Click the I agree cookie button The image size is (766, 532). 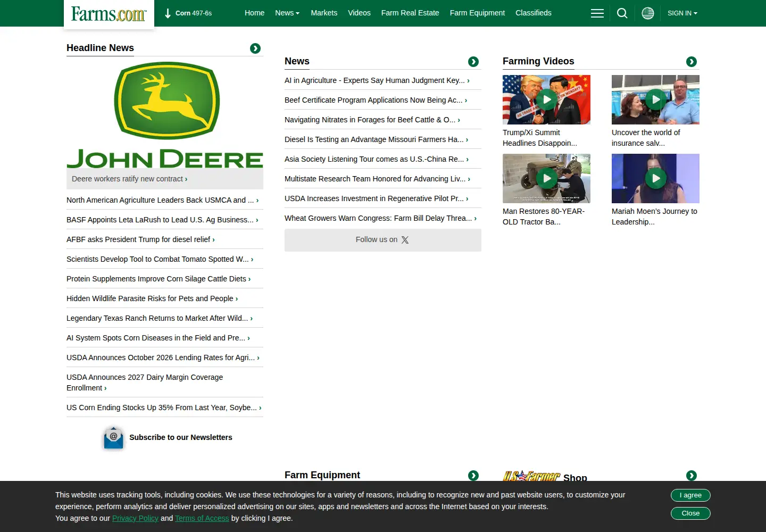(x=690, y=495)
